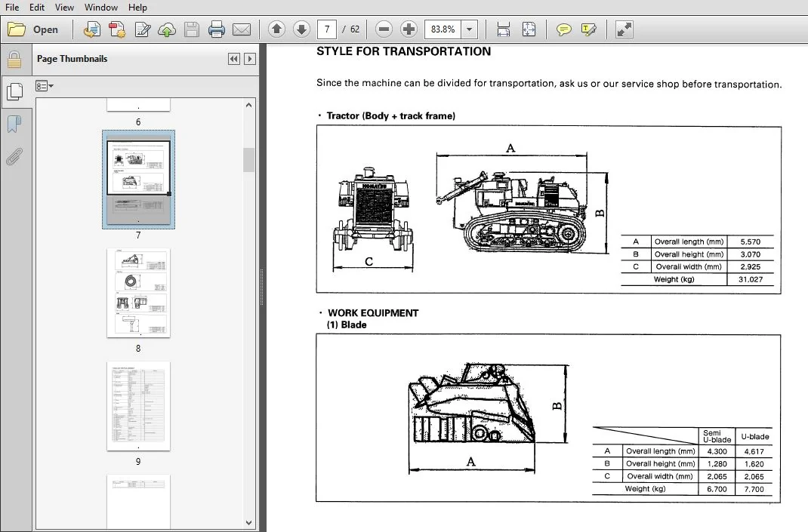This screenshot has height=532, width=808.
Task: Expand the thumbnails pane with right arrow
Action: [250, 59]
